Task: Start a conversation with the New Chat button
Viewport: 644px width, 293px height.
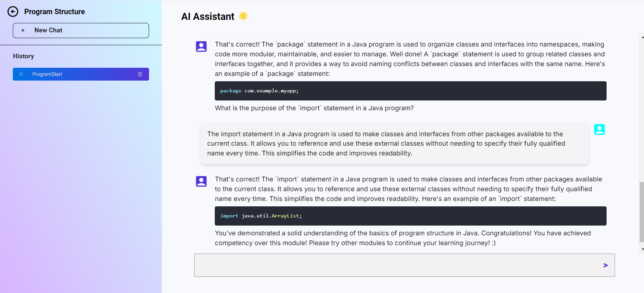Action: pyautogui.click(x=81, y=30)
